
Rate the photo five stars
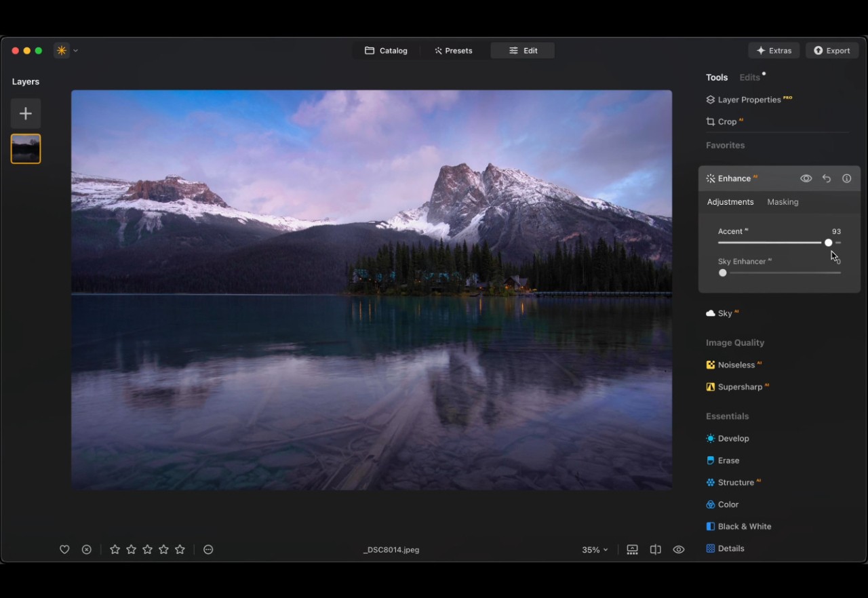click(x=180, y=550)
